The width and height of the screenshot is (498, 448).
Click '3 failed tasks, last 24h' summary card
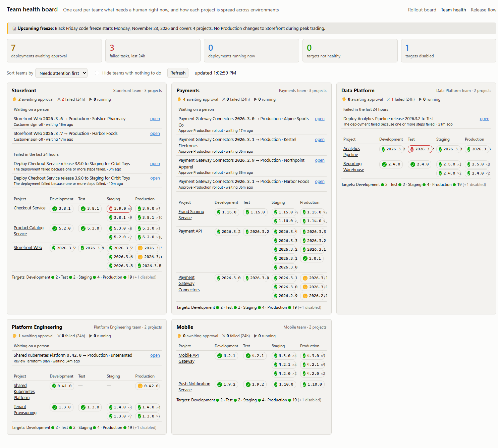coord(153,51)
